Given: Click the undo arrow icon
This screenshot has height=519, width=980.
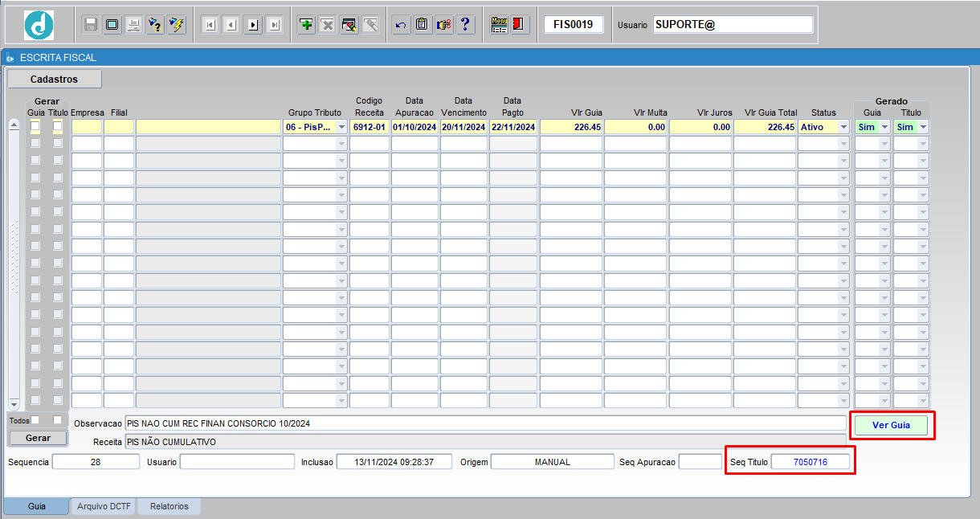Looking at the screenshot, I should 401,25.
